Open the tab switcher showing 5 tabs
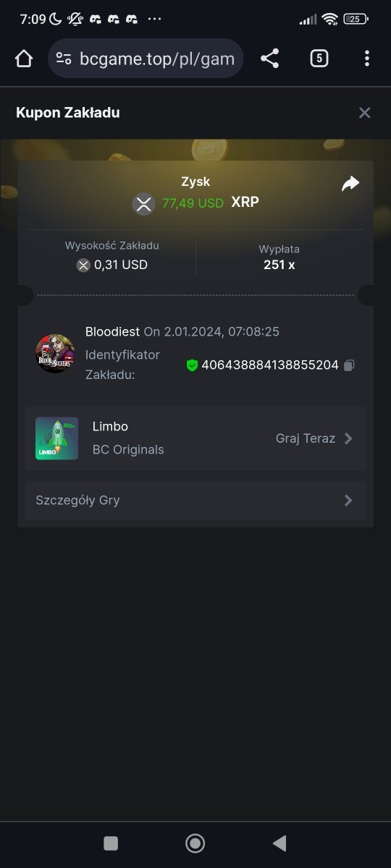 pos(319,59)
